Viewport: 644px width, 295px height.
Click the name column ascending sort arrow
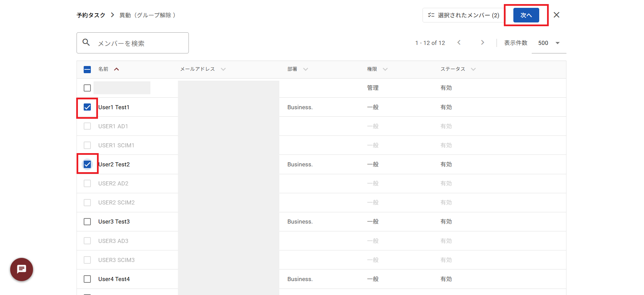116,69
